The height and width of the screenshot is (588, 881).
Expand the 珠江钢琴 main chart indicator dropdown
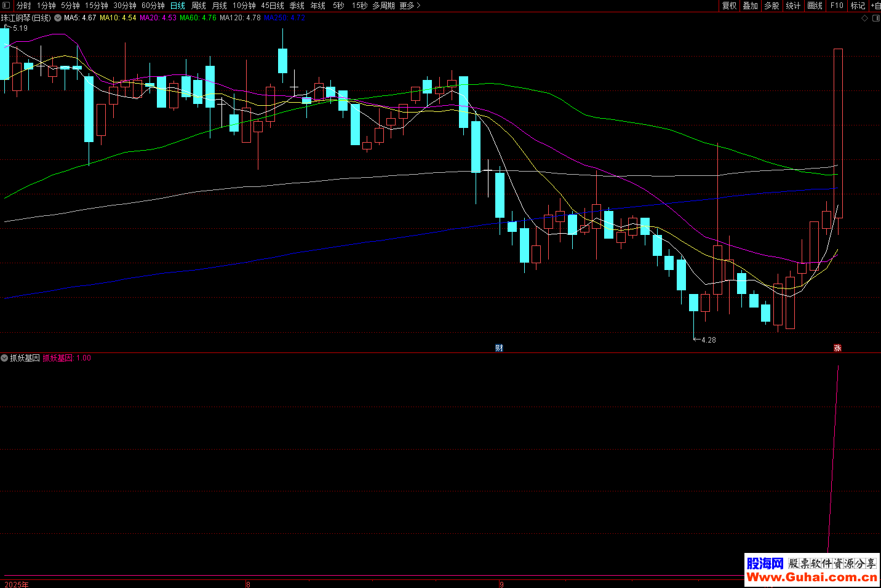58,18
